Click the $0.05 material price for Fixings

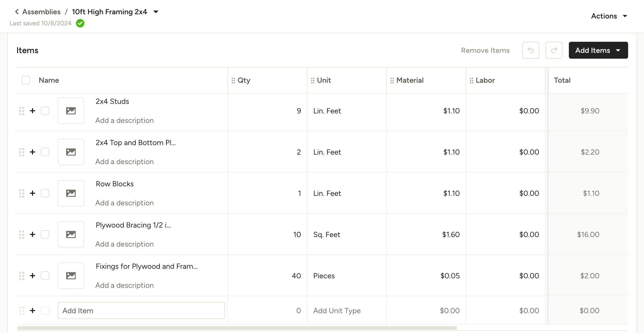point(450,276)
